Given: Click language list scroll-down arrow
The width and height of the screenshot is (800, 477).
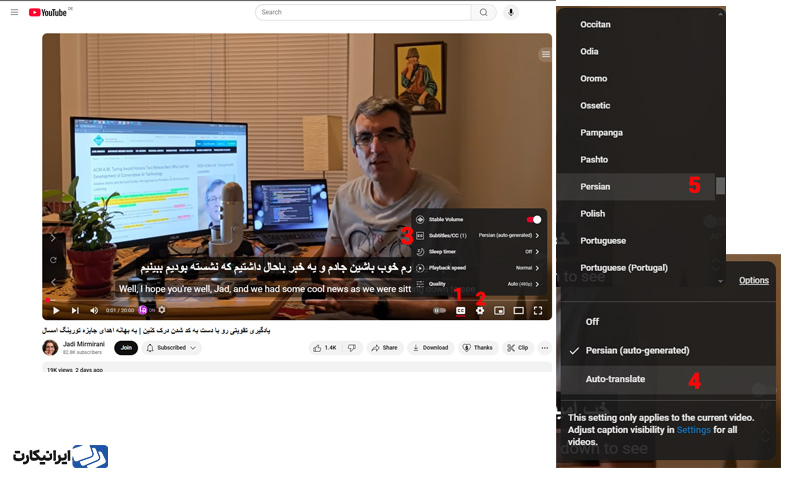Looking at the screenshot, I should pos(720,281).
